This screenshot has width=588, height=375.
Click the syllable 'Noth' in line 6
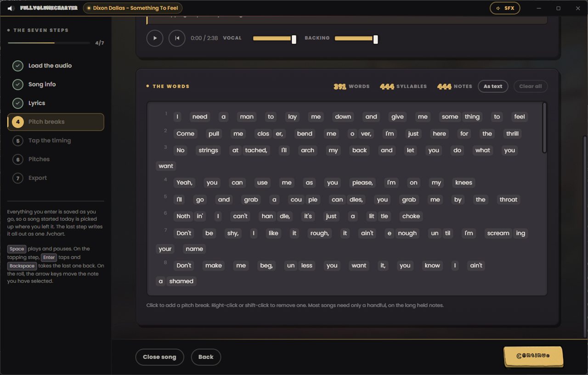[183, 216]
